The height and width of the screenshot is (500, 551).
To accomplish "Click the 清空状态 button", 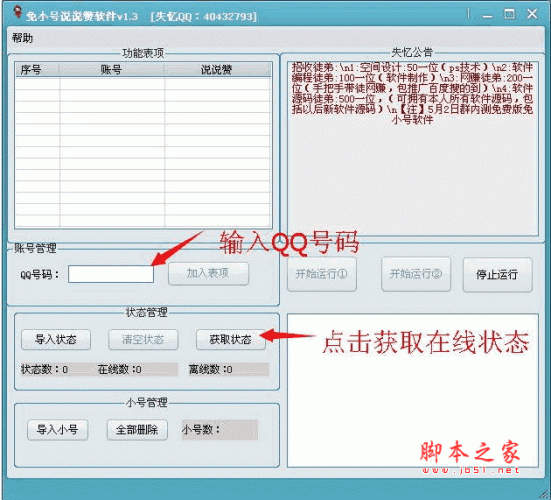I will coord(143,339).
